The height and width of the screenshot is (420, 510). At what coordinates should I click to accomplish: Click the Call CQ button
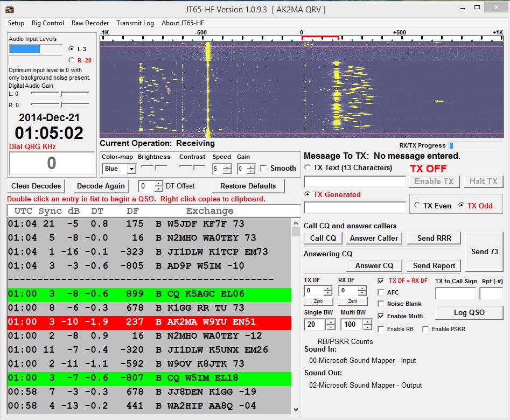point(323,238)
